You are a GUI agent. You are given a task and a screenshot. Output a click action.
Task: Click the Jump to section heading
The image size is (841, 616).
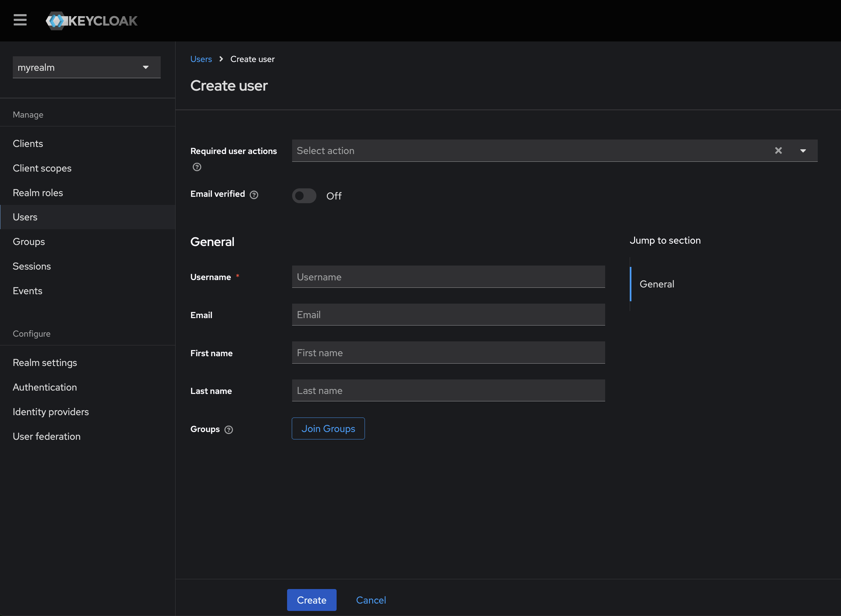665,241
